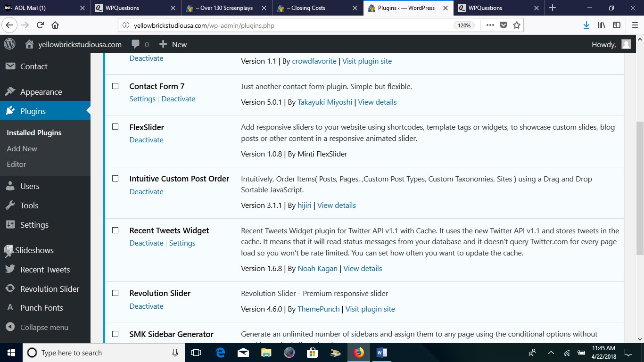Open the Recent Tweets sidebar menu

(45, 270)
